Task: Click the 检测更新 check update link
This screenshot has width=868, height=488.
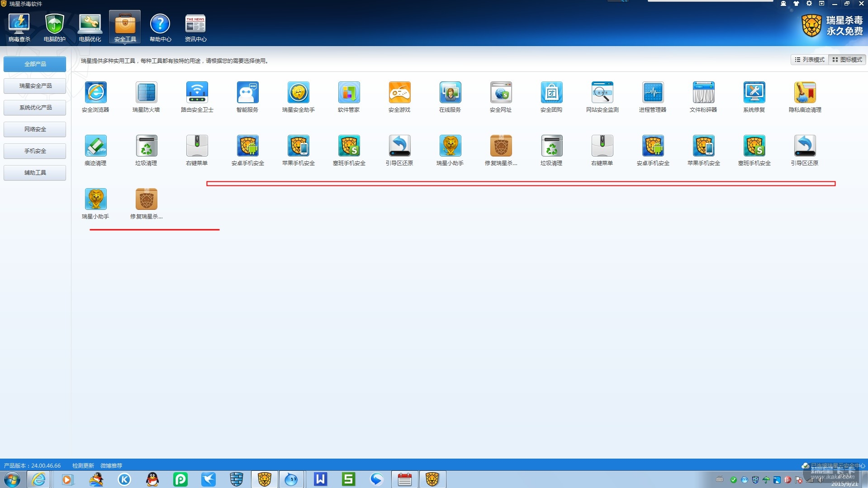Action: pyautogui.click(x=83, y=465)
